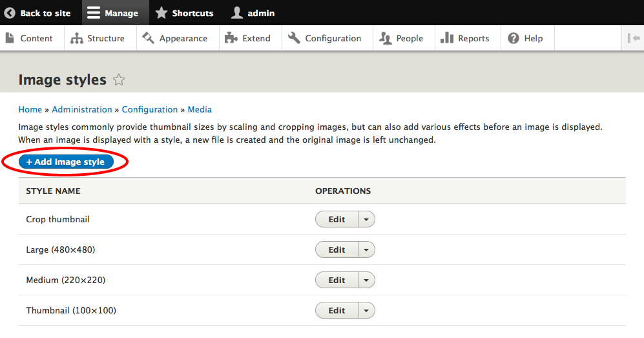Screen dimensions: 644x338
Task: Toggle the Manage hamburger menu
Action: tap(94, 13)
